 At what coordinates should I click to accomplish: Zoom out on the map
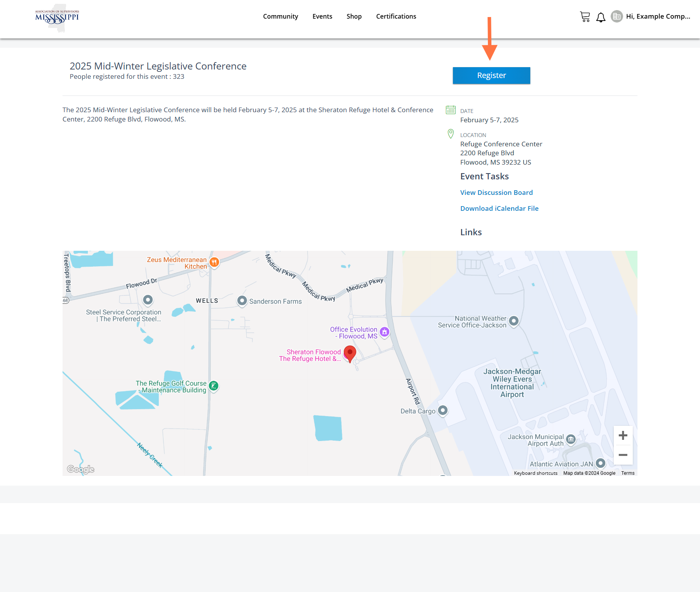pos(623,455)
